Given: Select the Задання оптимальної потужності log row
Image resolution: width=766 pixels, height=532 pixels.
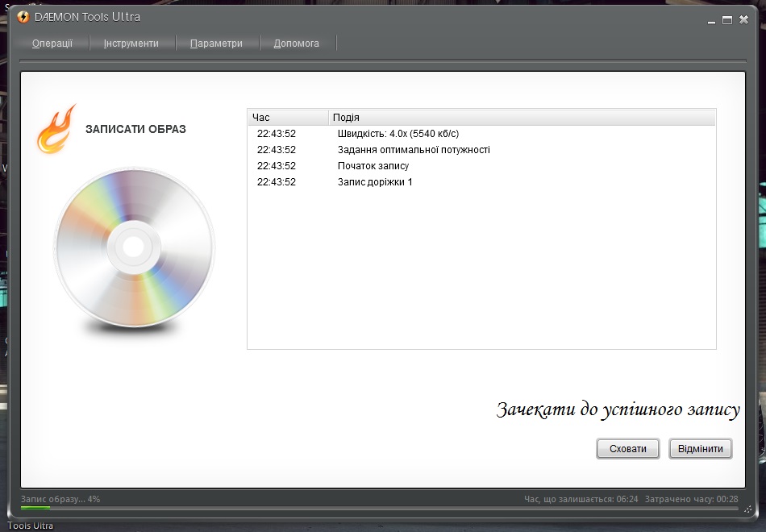Looking at the screenshot, I should pyautogui.click(x=413, y=150).
